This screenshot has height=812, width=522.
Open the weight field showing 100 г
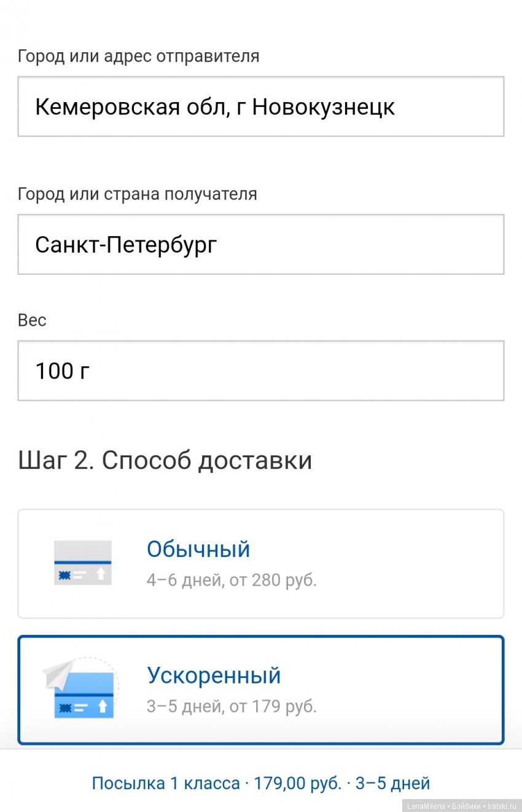click(x=260, y=371)
